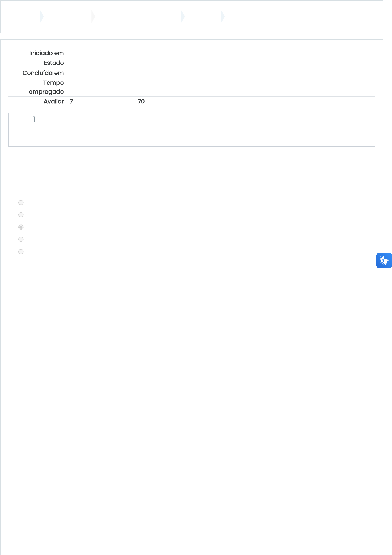Select the second answer radio option
Image resolution: width=392 pixels, height=555 pixels.
pos(21,215)
